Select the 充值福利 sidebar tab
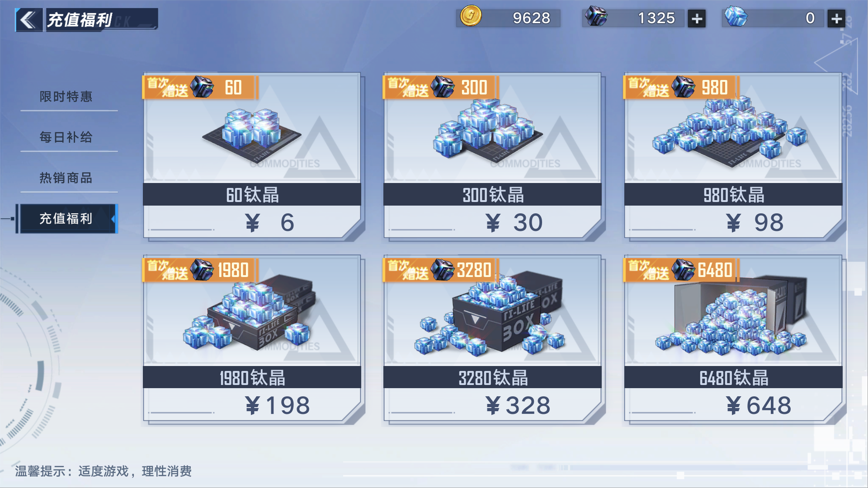The image size is (868, 488). [x=67, y=219]
